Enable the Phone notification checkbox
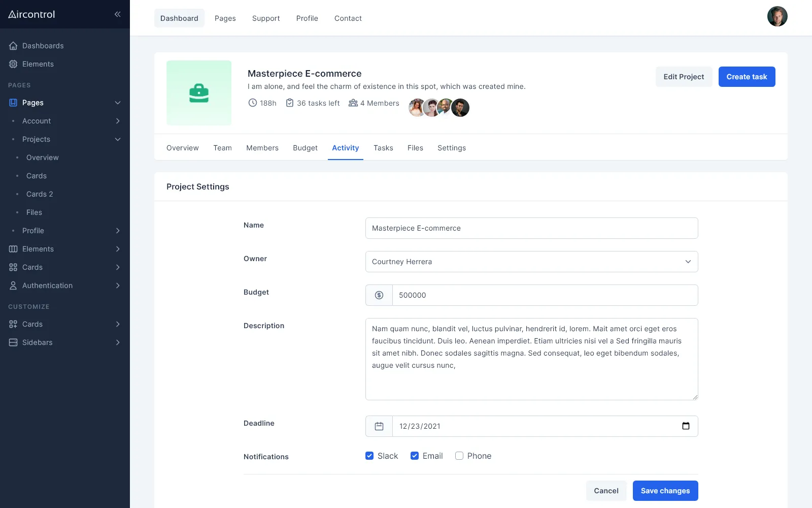Viewport: 812px width, 508px height. pyautogui.click(x=459, y=456)
